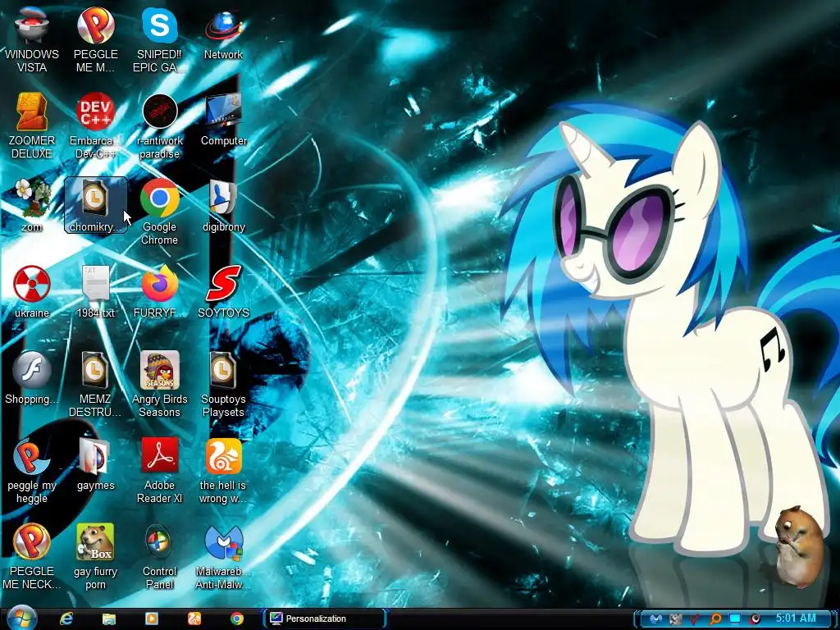The width and height of the screenshot is (840, 630).
Task: Open the media player taskbar icon
Action: [x=152, y=619]
